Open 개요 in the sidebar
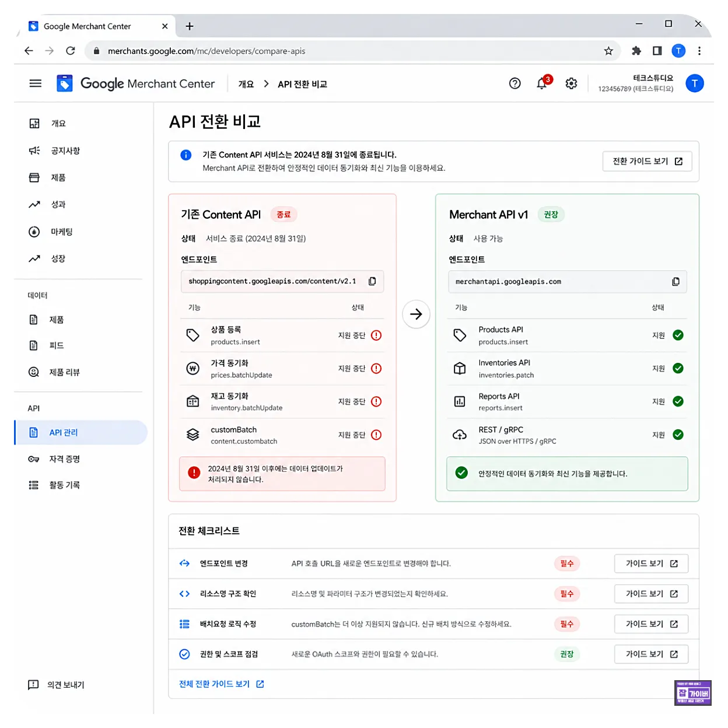This screenshot has height=728, width=728. pos(80,124)
